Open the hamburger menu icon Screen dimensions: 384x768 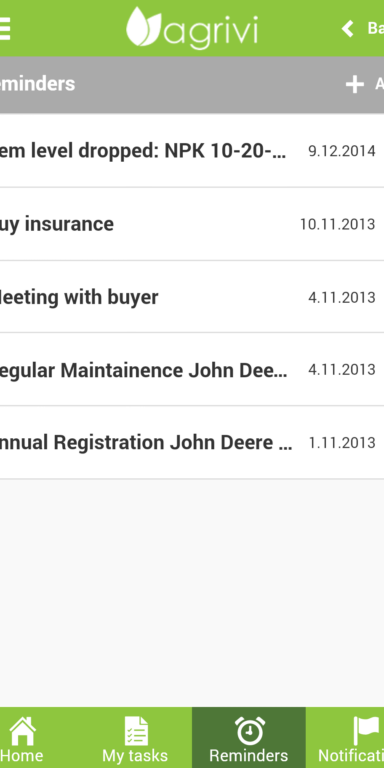tap(4, 28)
